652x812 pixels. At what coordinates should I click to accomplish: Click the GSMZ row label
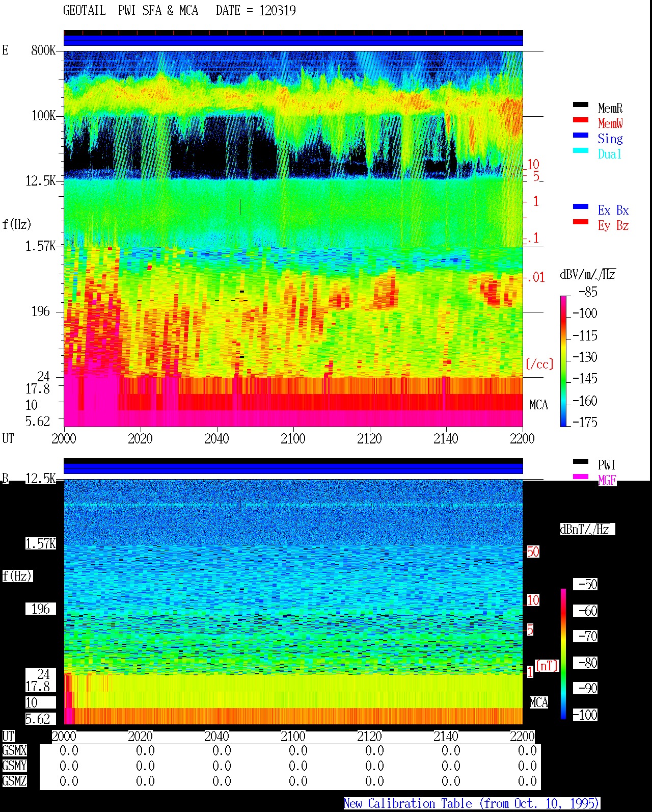click(14, 781)
